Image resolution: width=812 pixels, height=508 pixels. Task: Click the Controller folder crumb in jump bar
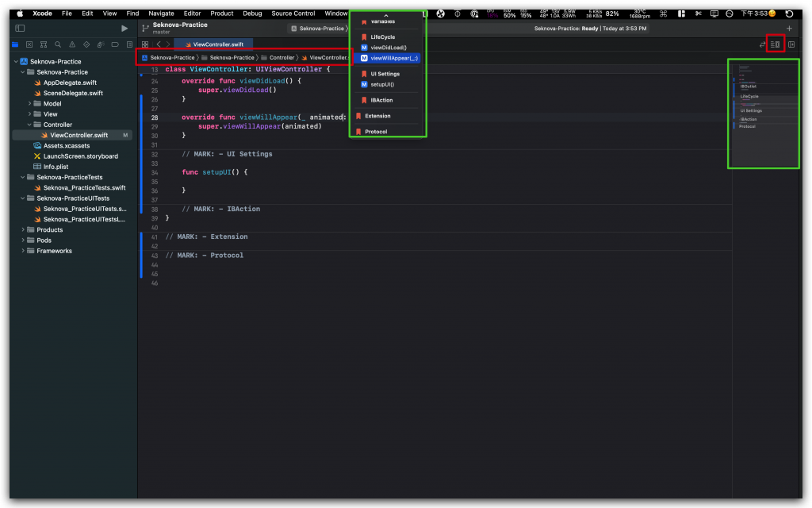[x=278, y=57]
